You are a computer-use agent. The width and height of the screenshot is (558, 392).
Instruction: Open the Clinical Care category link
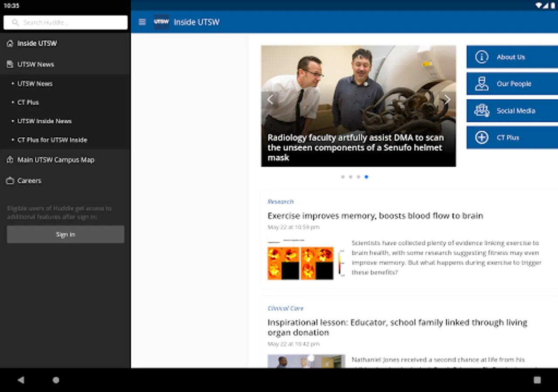[286, 308]
